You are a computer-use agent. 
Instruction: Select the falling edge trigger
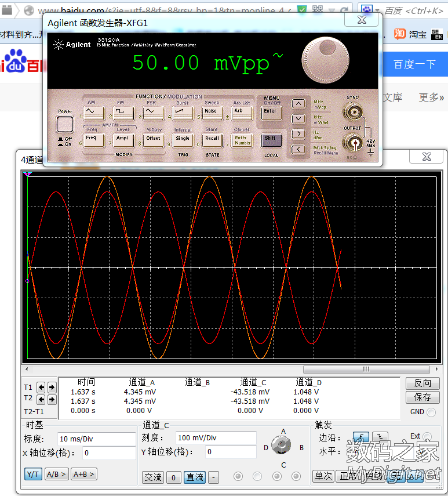point(380,437)
